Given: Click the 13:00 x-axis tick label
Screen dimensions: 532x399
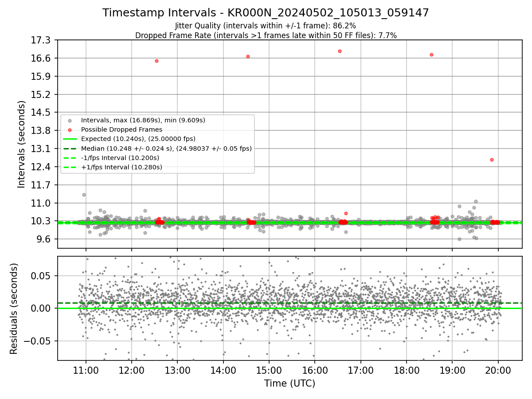Looking at the screenshot, I should coord(177,370).
